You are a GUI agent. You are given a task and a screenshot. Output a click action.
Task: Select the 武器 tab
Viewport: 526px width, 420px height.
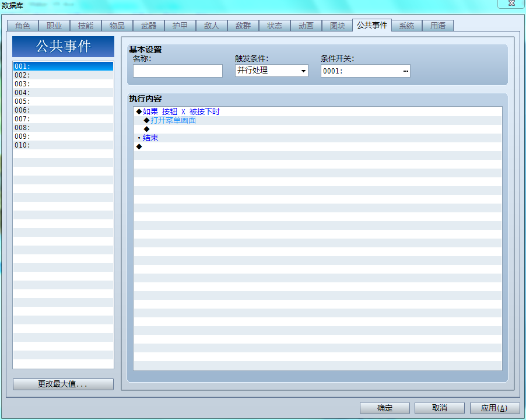point(149,26)
